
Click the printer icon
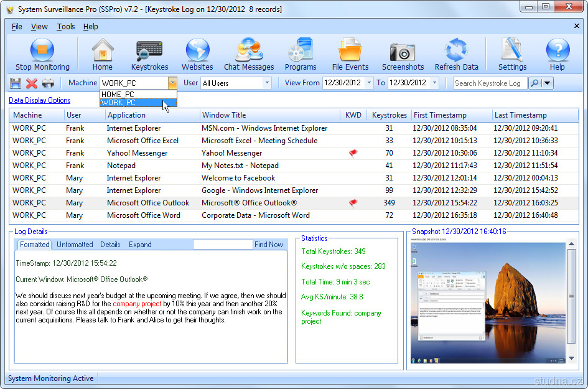coord(48,83)
